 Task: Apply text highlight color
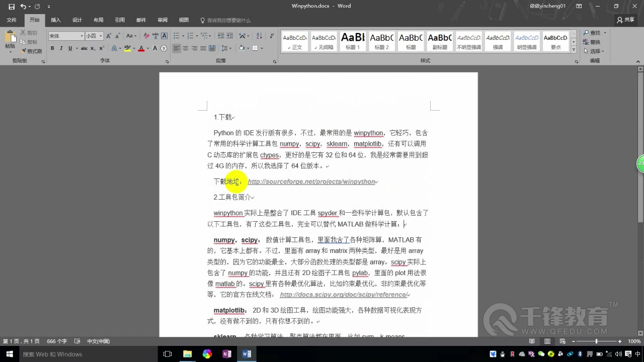[128, 48]
